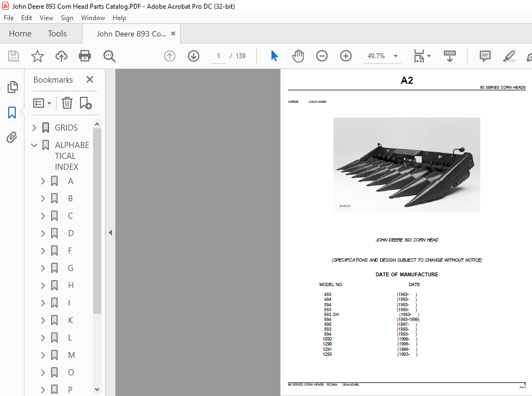Select the K bookmark entry
The height and width of the screenshot is (396, 532).
(71, 320)
